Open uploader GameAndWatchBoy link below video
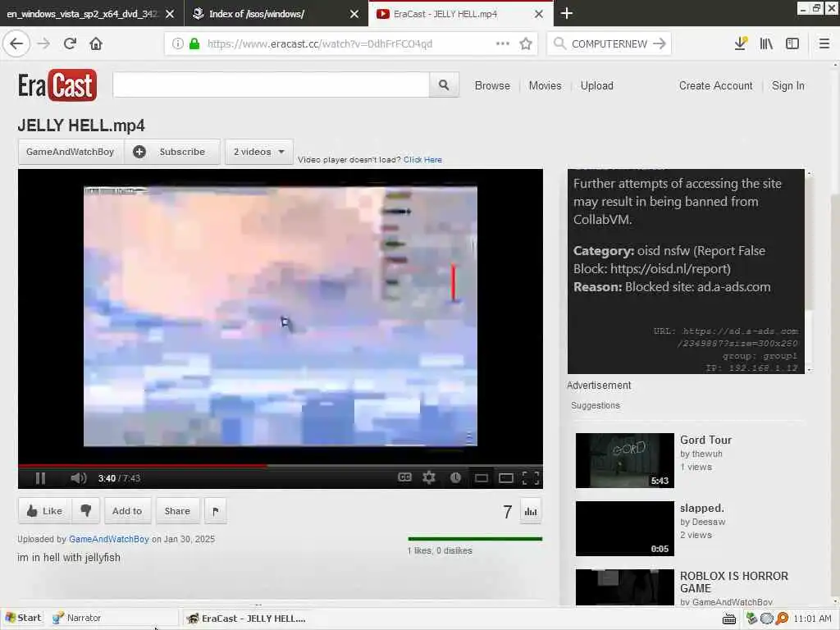The height and width of the screenshot is (630, 840). coord(109,539)
